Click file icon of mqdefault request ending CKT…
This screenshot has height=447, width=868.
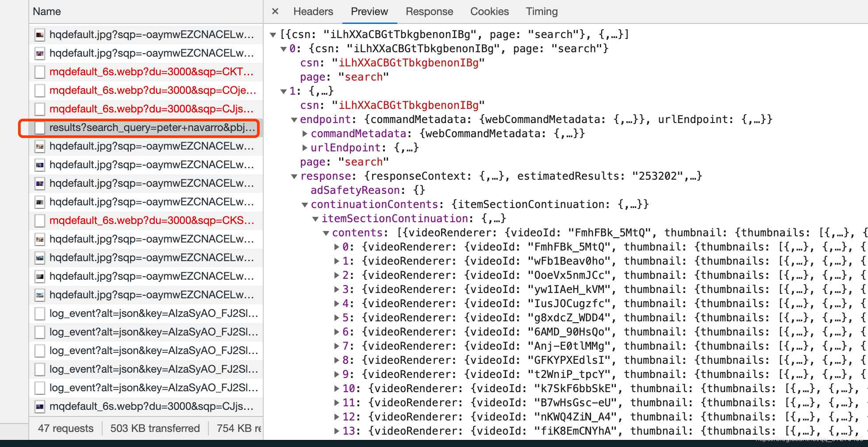tap(40, 72)
